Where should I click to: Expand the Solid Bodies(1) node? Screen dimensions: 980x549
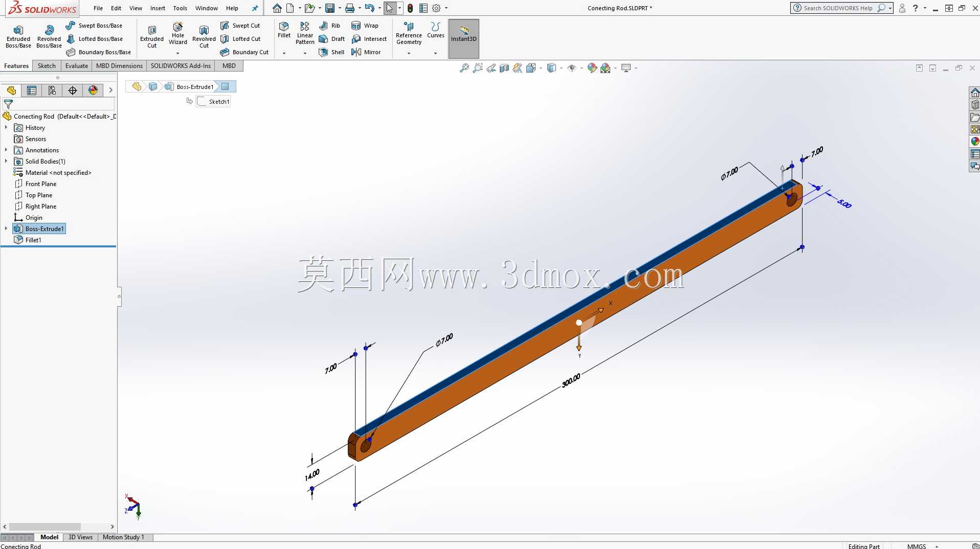[6, 162]
